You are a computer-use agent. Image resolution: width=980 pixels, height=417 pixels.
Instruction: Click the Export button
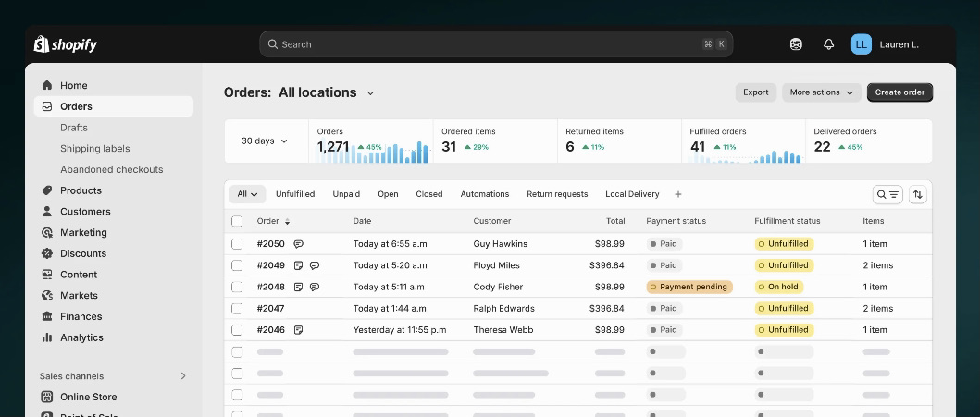tap(756, 92)
